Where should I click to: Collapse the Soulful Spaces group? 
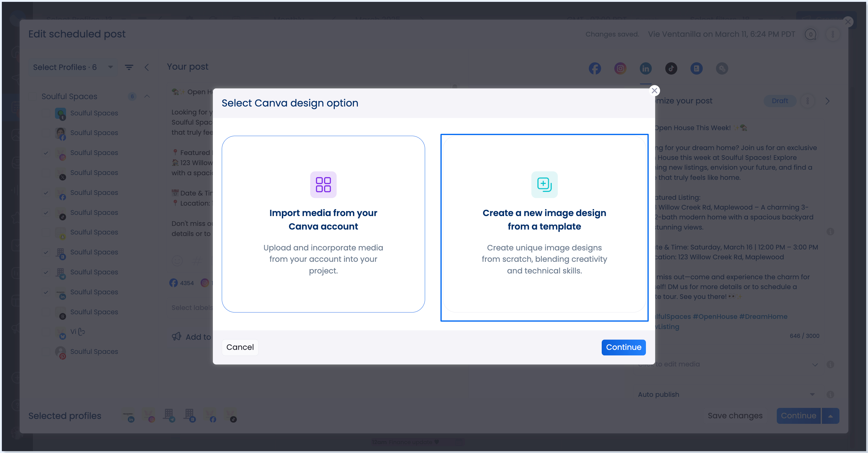pos(147,96)
